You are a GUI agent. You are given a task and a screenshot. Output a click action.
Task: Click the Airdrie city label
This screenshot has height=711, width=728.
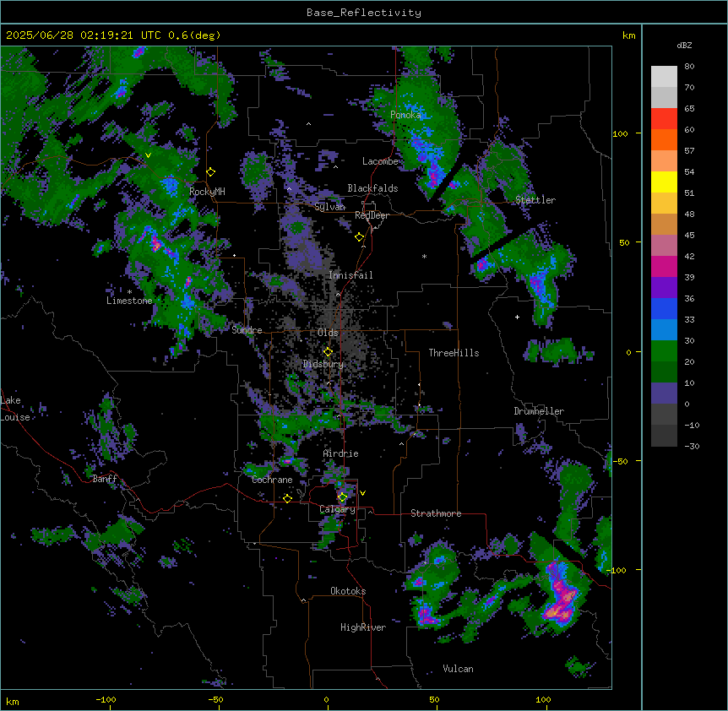click(341, 453)
